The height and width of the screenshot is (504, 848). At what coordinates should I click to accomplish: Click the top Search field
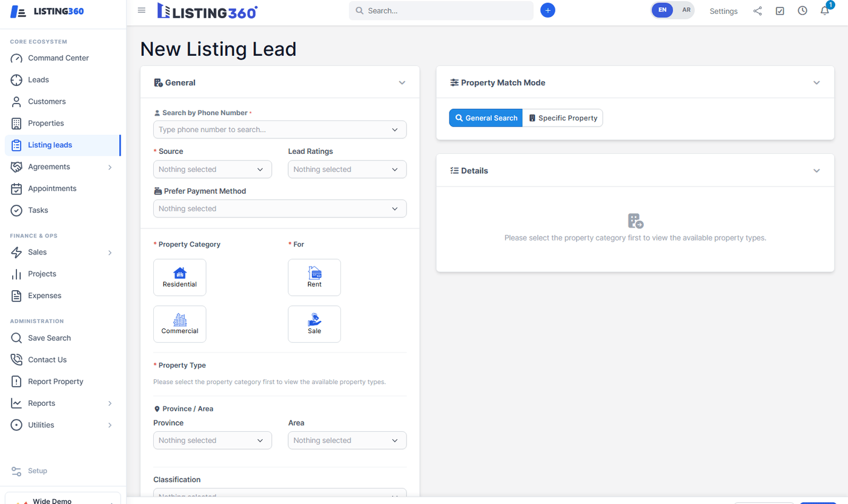click(x=441, y=10)
